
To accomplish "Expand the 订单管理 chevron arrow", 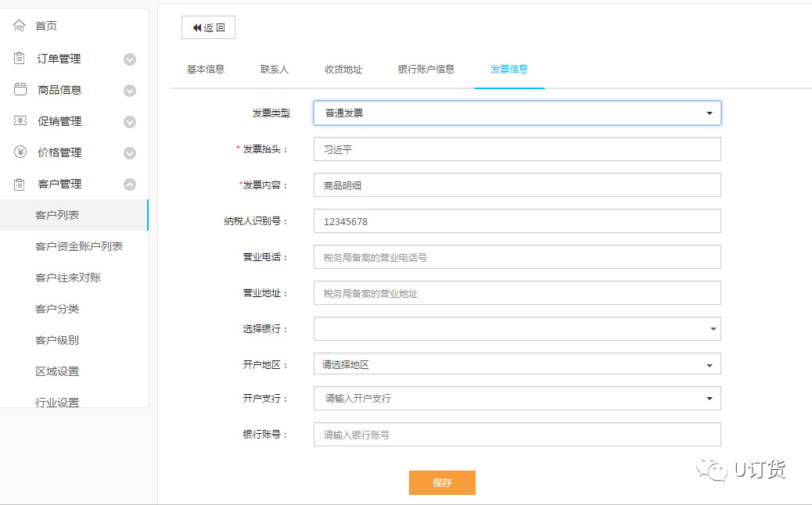I will 130,59.
